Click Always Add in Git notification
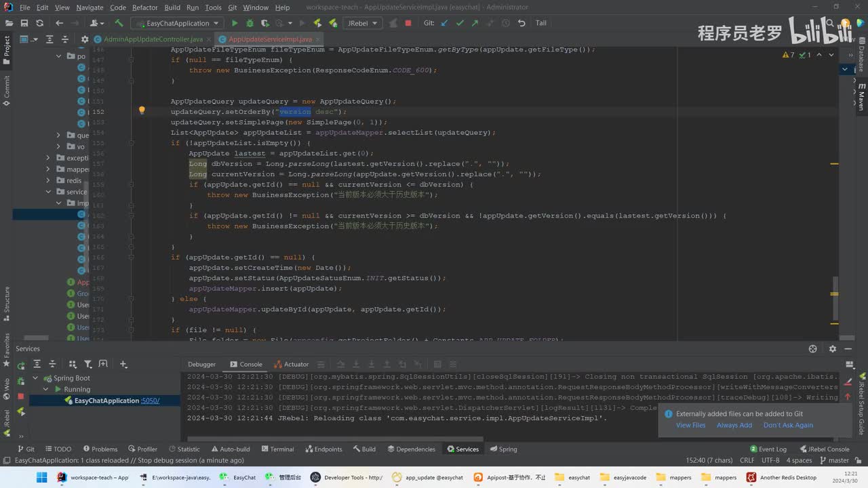Screen dimensions: 868x488 734,425
